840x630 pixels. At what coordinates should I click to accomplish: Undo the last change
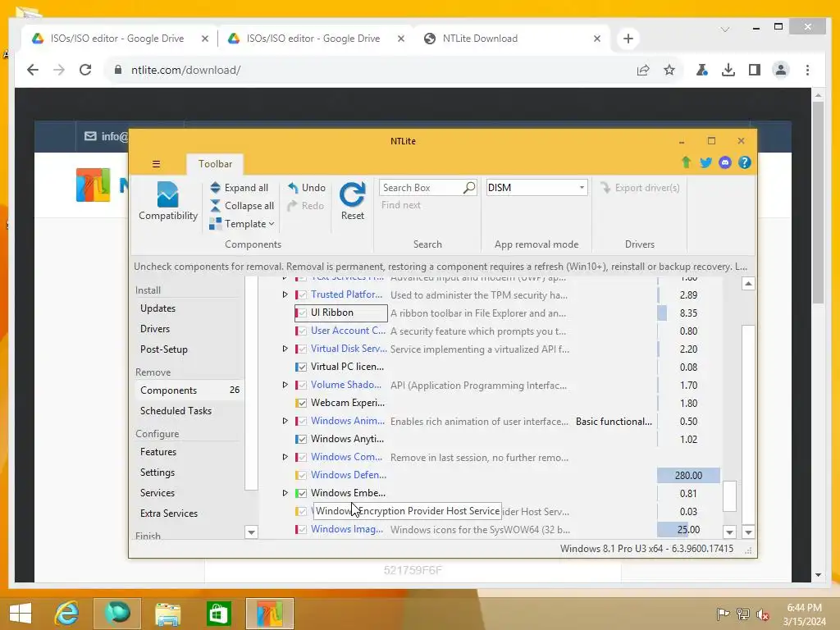pos(307,188)
